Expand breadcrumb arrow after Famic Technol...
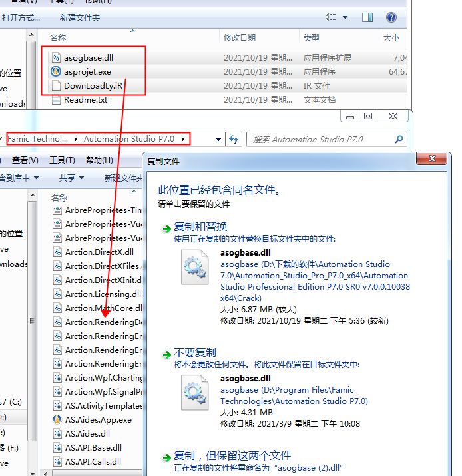The width and height of the screenshot is (462, 476). click(76, 139)
